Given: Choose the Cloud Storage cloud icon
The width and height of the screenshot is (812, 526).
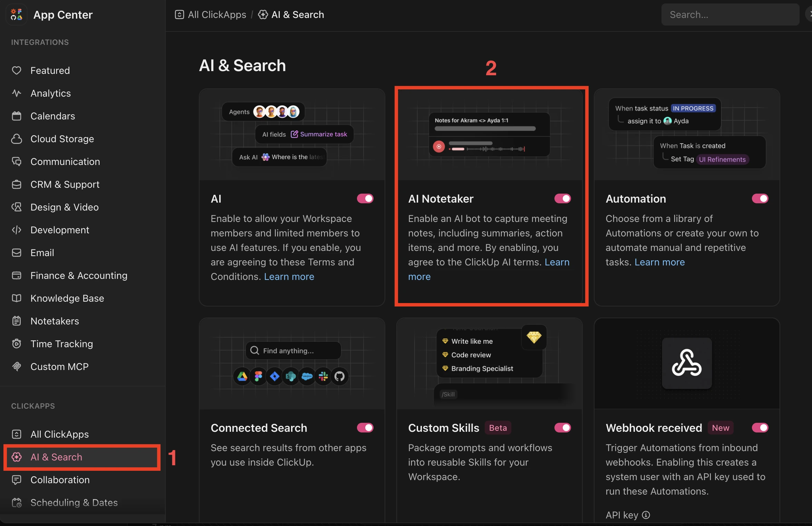Looking at the screenshot, I should (x=17, y=139).
